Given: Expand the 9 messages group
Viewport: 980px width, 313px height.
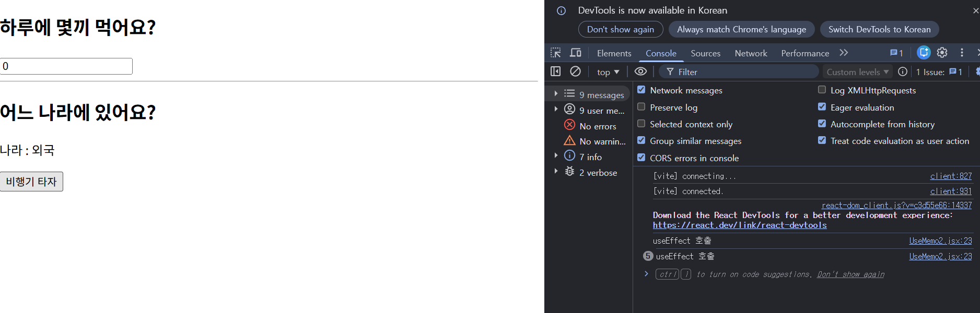Looking at the screenshot, I should pos(556,94).
